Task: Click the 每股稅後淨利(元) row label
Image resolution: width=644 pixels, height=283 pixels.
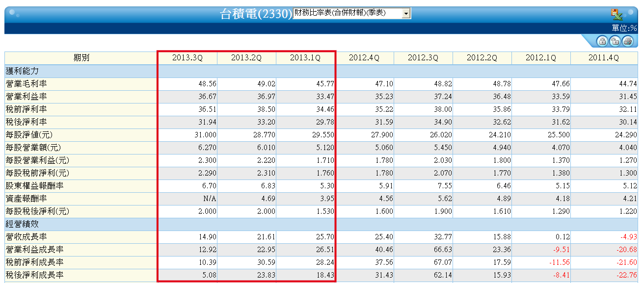Action: (37, 211)
